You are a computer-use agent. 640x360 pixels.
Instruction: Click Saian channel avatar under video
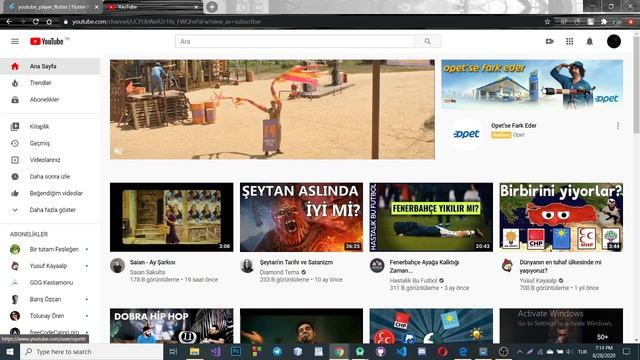118,266
